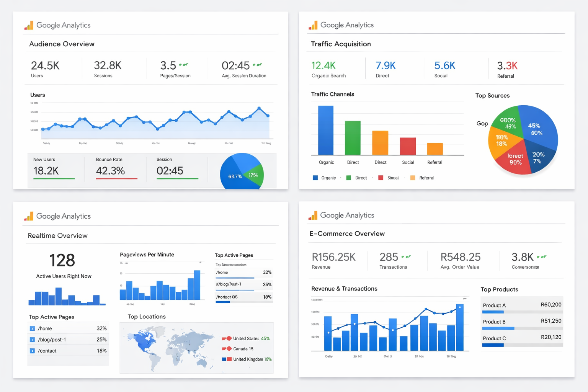Click the Google Analytics logo on Realtime Overview
This screenshot has width=588, height=392.
pyautogui.click(x=57, y=216)
